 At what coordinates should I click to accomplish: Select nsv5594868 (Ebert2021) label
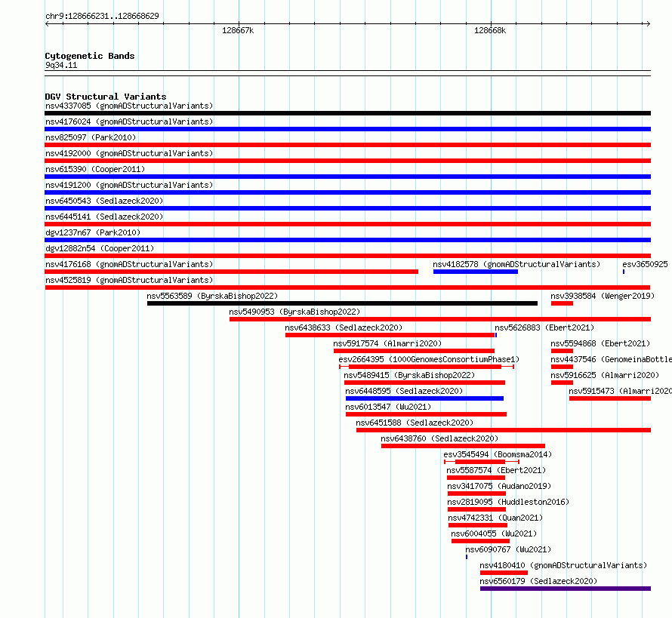(600, 343)
